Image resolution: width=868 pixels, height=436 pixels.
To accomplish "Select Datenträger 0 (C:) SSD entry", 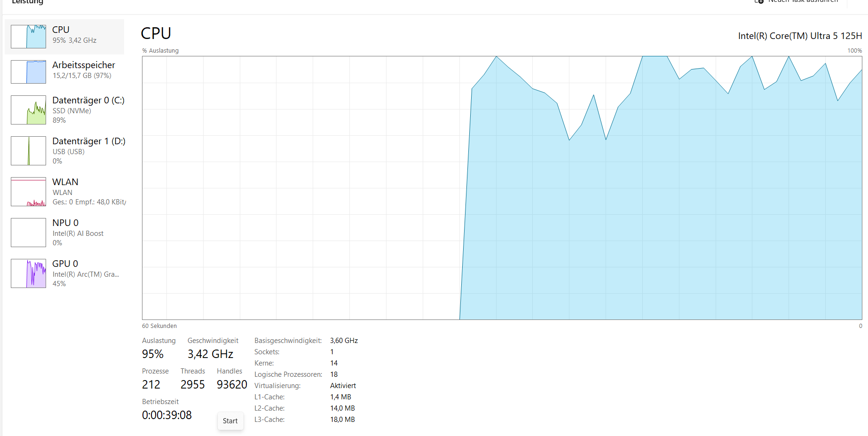I will click(x=64, y=110).
